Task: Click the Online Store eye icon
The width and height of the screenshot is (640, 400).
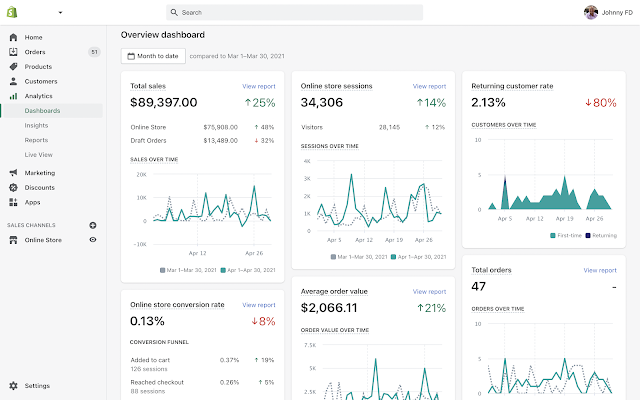Action: (x=93, y=240)
